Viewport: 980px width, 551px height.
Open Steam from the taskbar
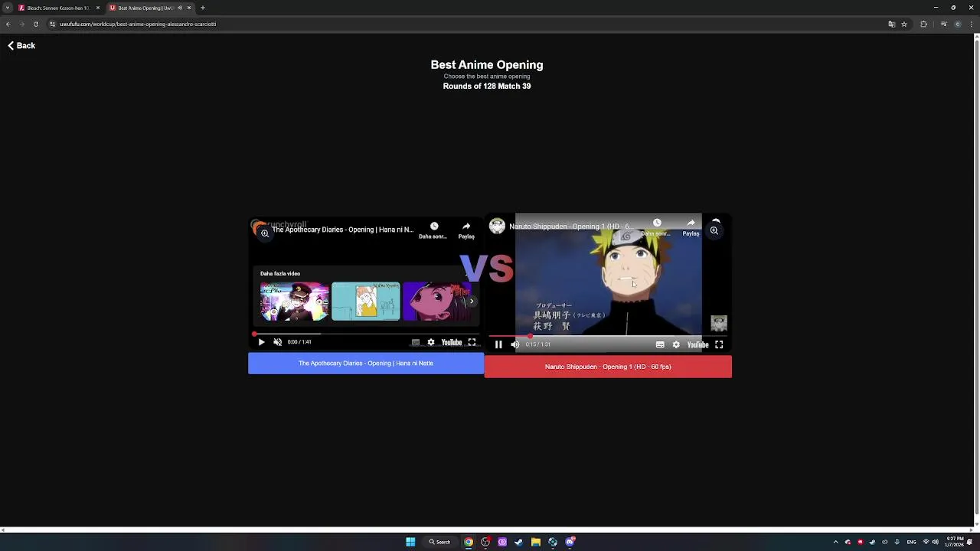tap(519, 542)
